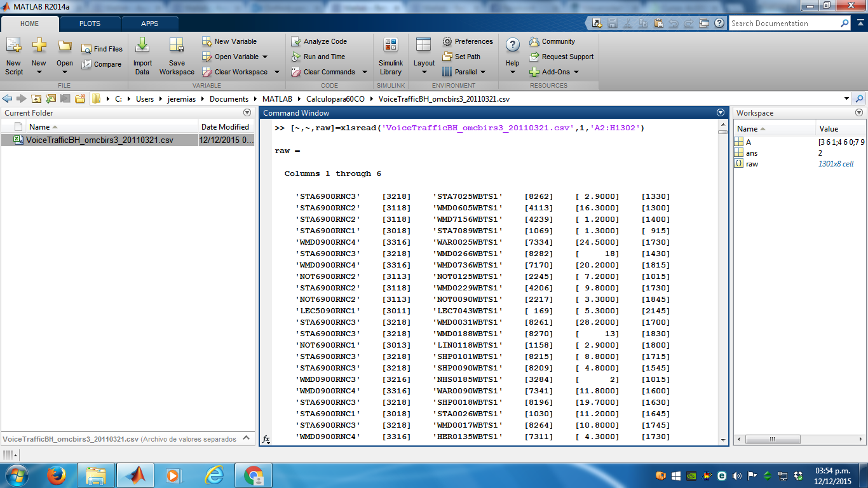Viewport: 868px width, 488px height.
Task: Open Firefox from the taskbar
Action: point(57,475)
